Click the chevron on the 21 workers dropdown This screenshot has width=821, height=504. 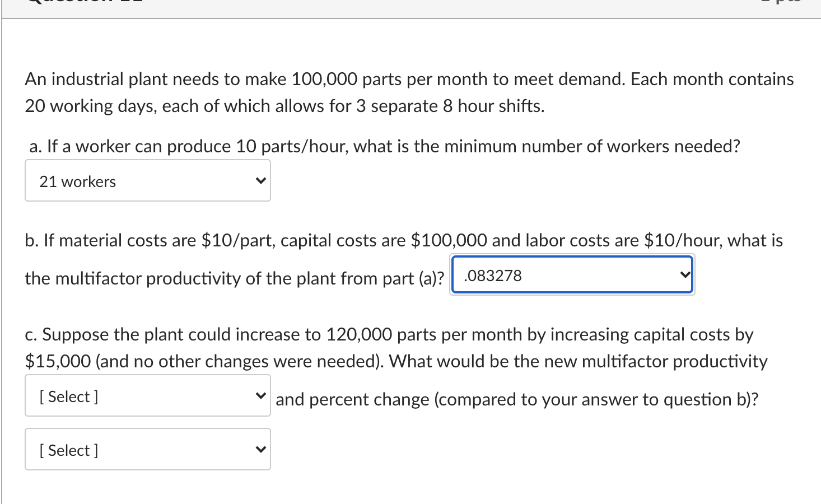point(260,180)
